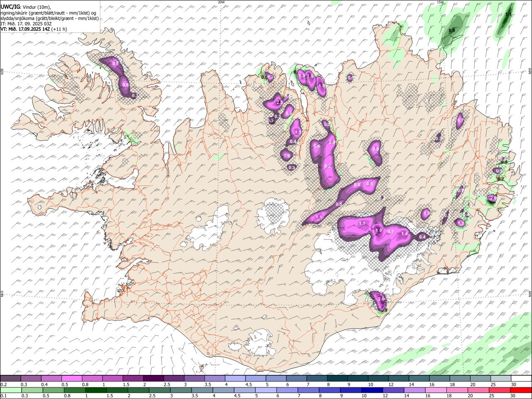532x399 pixels.
Task: Pick the light pink 16 rain-scale swatch
Action: tap(436, 390)
